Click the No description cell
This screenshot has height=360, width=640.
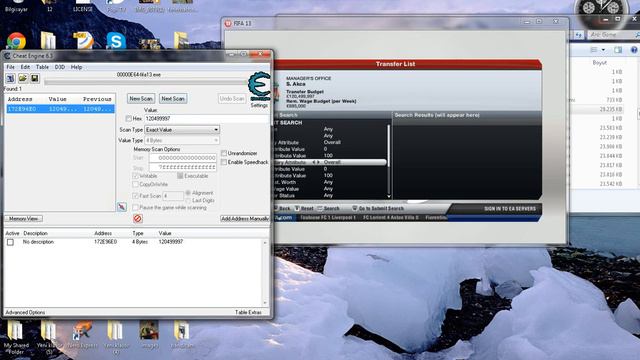click(x=38, y=242)
